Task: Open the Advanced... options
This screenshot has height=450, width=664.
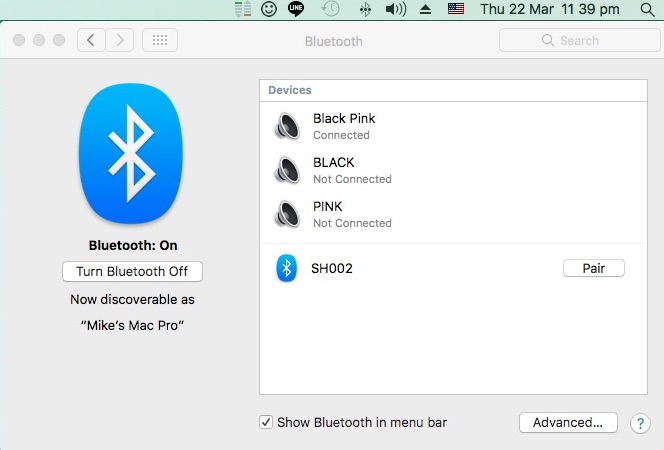Action: pyautogui.click(x=568, y=422)
